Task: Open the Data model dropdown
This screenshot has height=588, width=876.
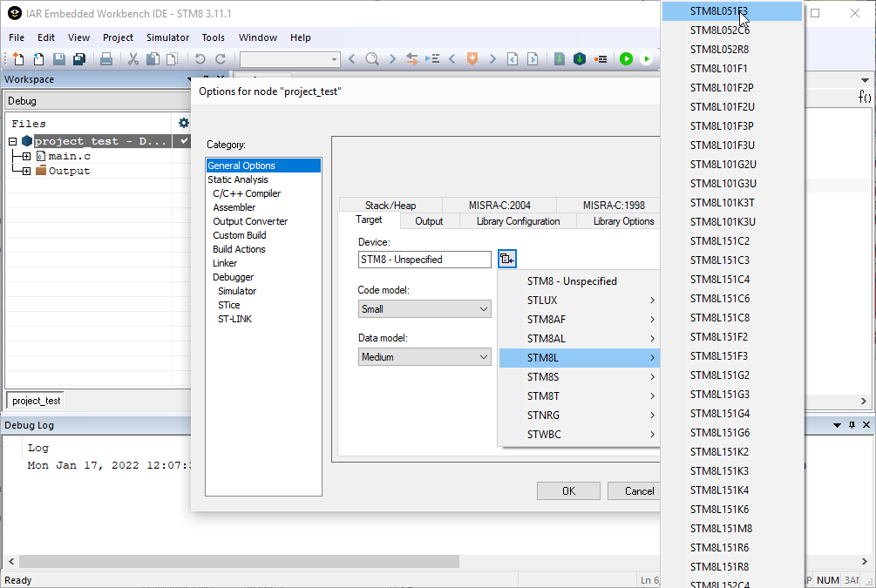Action: pos(424,357)
